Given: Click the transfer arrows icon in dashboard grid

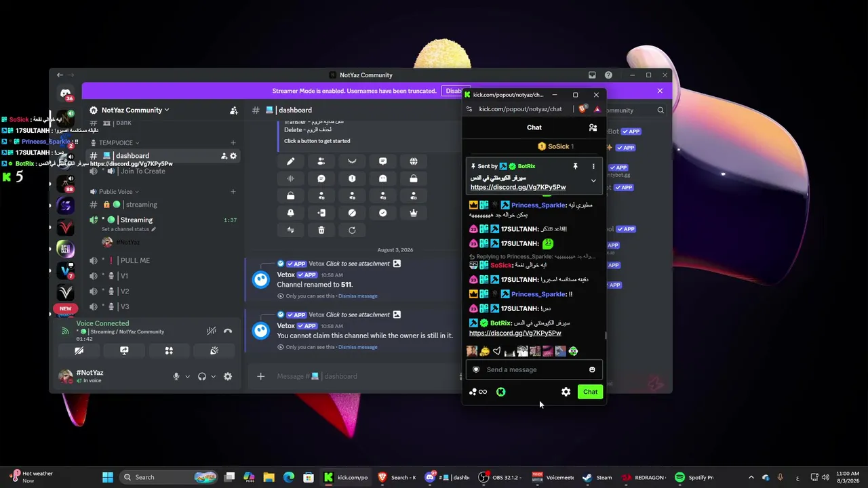Looking at the screenshot, I should (x=290, y=230).
